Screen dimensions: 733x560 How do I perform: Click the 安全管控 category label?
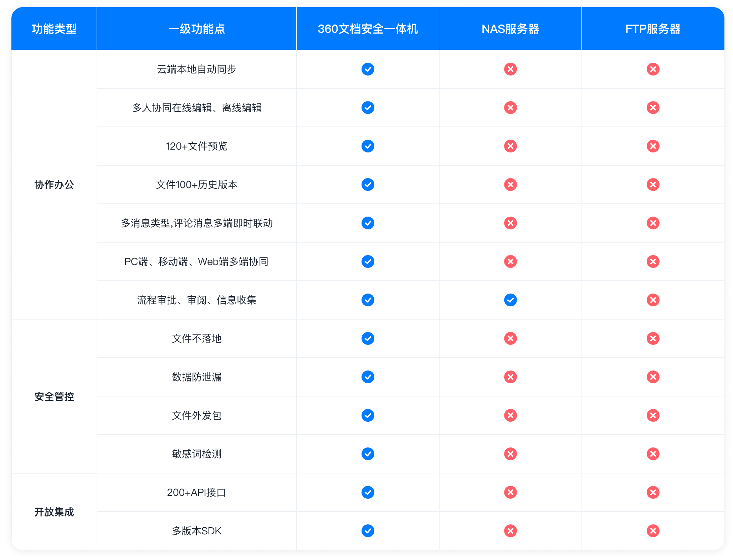54,396
